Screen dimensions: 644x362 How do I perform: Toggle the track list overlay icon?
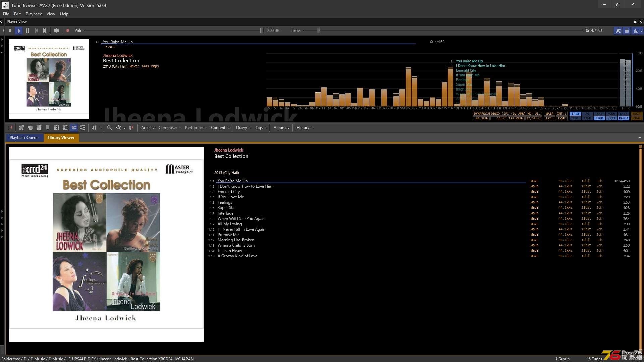627,31
